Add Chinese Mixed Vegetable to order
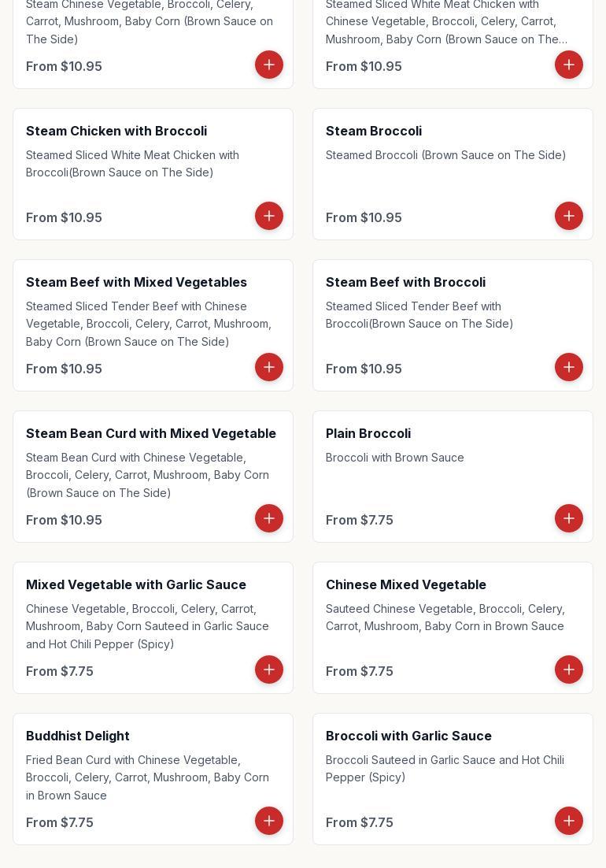 (x=568, y=670)
